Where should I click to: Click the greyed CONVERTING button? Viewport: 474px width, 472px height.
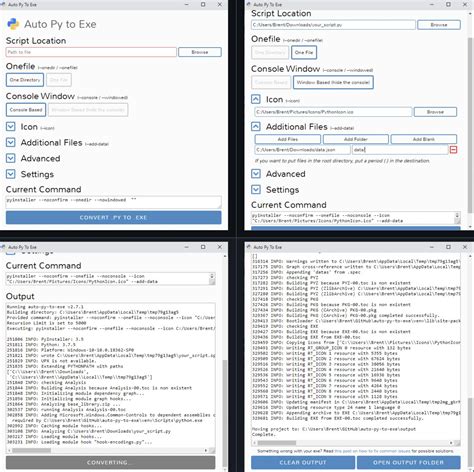click(110, 462)
